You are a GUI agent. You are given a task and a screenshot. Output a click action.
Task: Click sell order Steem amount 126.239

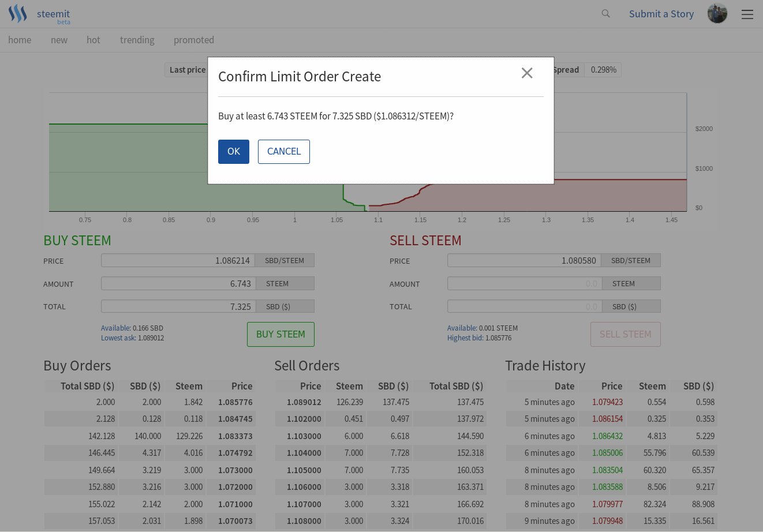350,402
